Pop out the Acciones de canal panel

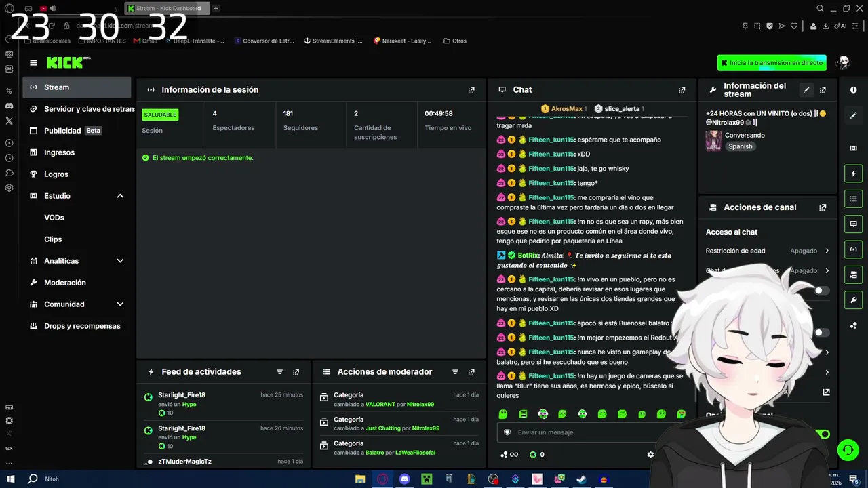(x=823, y=207)
